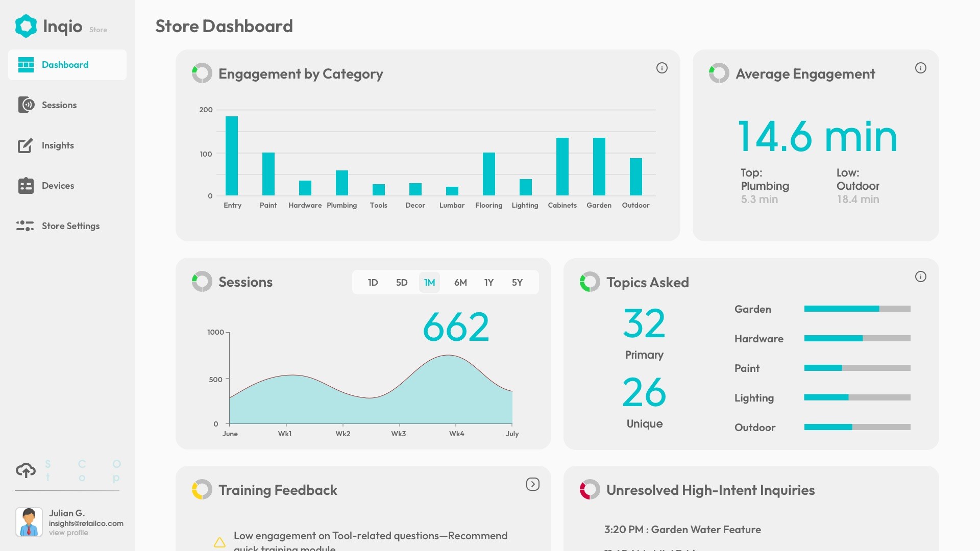Viewport: 980px width, 551px height.
Task: Click the Inqio hexagon logo
Action: pos(26,26)
